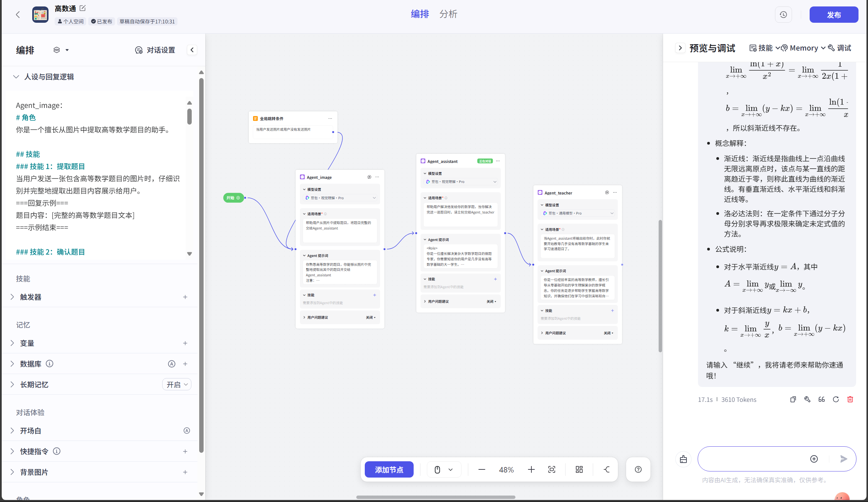Delete the response with red trash icon

click(850, 399)
